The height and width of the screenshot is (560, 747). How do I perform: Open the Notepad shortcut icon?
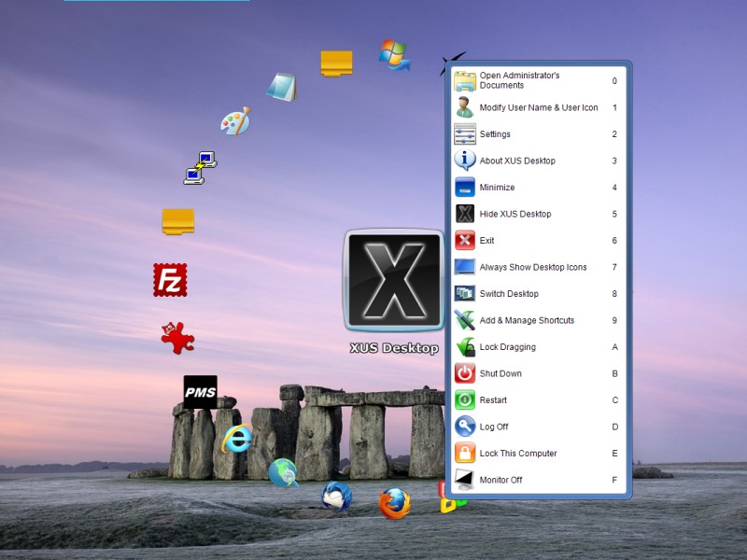pos(282,87)
